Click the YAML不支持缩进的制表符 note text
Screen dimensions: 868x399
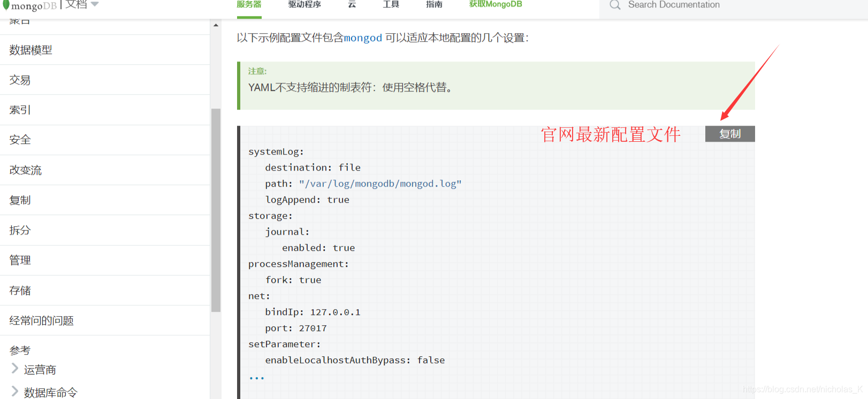click(351, 87)
